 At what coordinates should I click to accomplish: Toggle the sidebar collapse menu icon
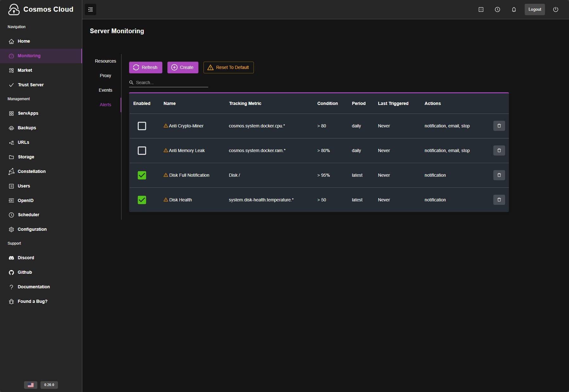[x=91, y=9]
